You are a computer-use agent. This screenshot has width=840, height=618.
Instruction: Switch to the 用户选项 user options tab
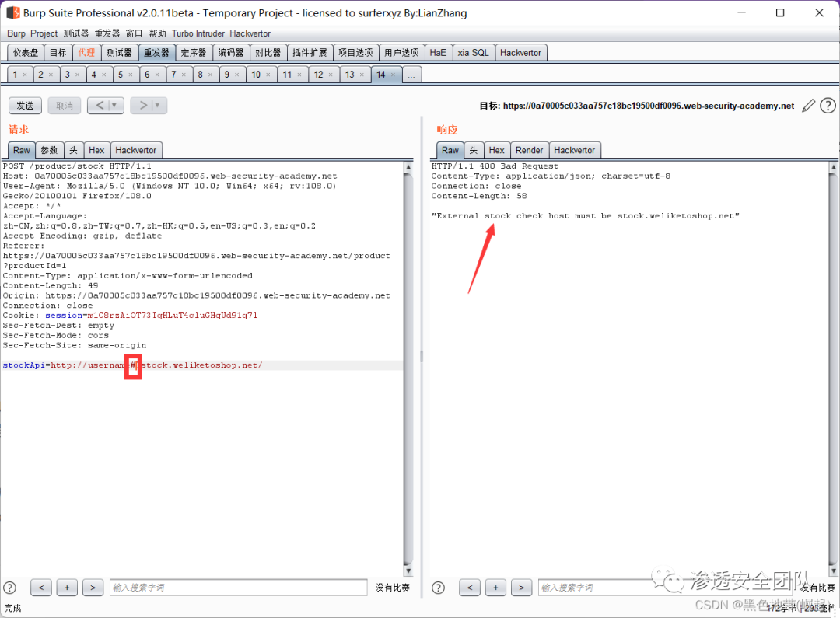[x=402, y=53]
